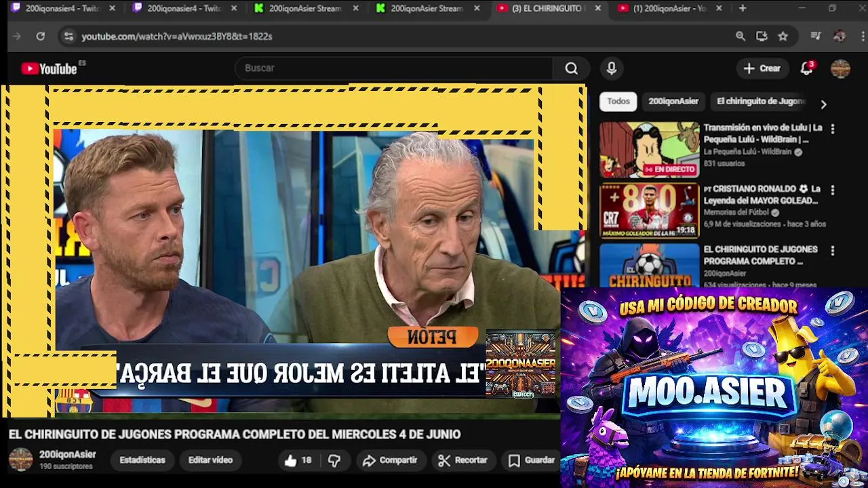This screenshot has height=488, width=868.
Task: Select the 200iqonAsier filter chip
Action: point(673,102)
